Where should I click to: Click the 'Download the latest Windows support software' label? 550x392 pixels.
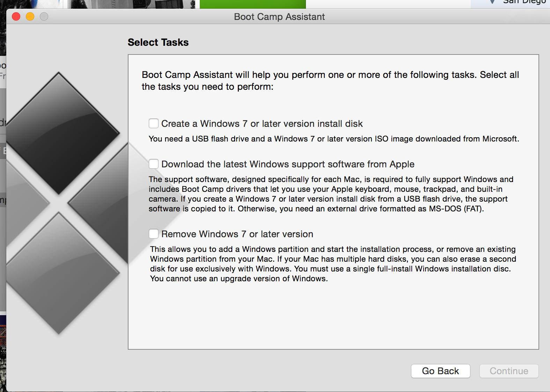coord(288,164)
